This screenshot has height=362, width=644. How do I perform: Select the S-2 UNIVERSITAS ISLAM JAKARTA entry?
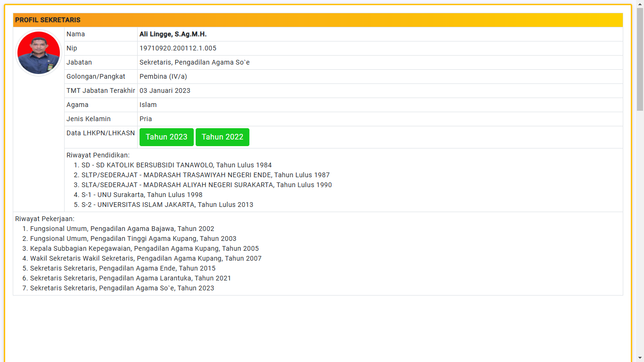click(167, 205)
